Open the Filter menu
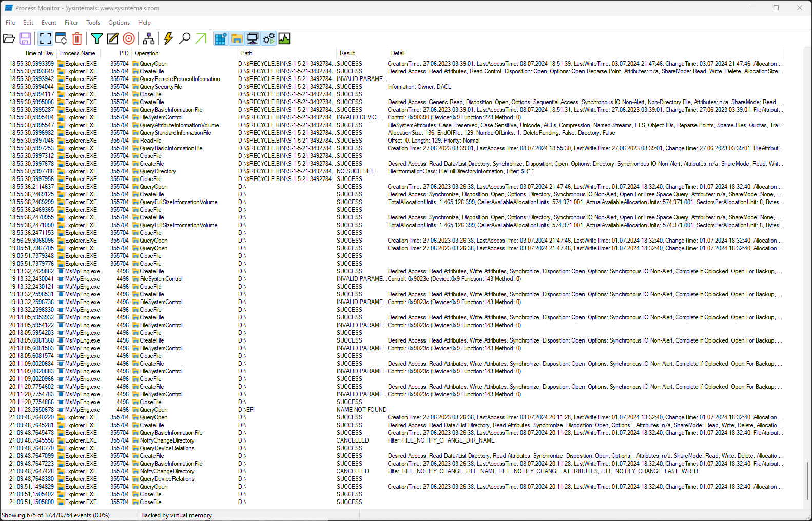Screen dimensions: 812x521 coord(71,23)
